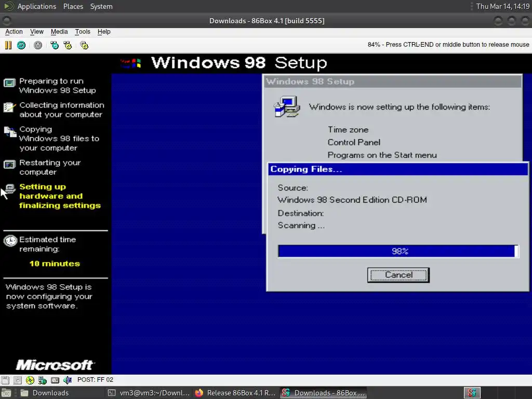Click the sound speaker status bar icon
532x399 pixels.
[x=68, y=380]
